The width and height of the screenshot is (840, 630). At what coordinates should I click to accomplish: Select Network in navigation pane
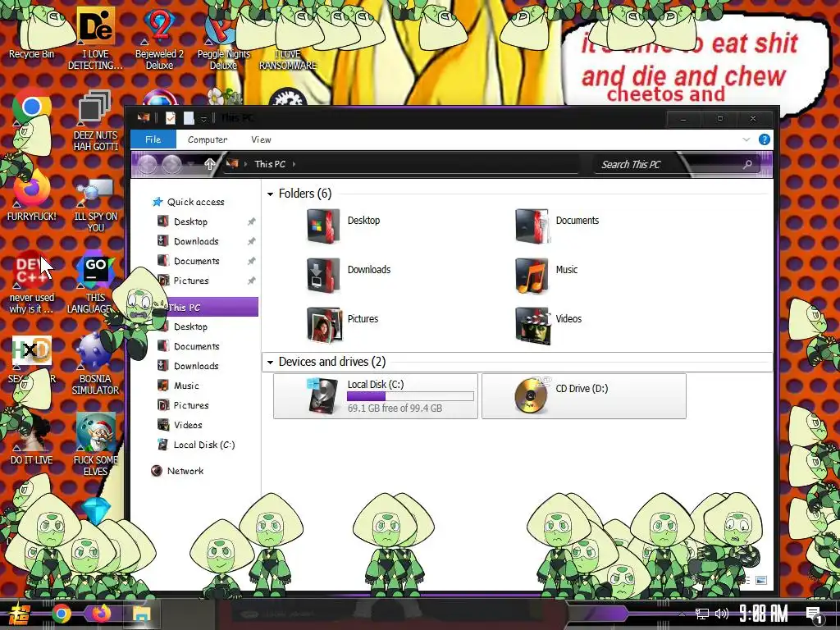[185, 471]
